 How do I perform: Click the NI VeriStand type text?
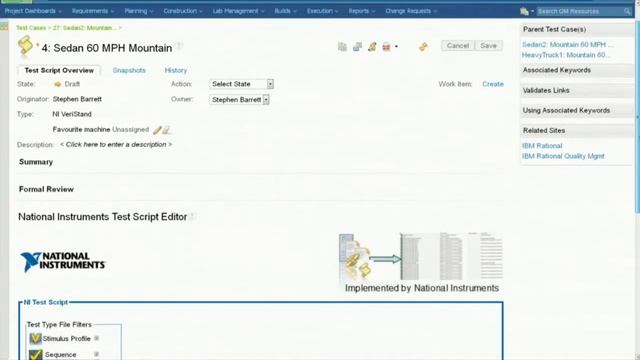tap(72, 114)
